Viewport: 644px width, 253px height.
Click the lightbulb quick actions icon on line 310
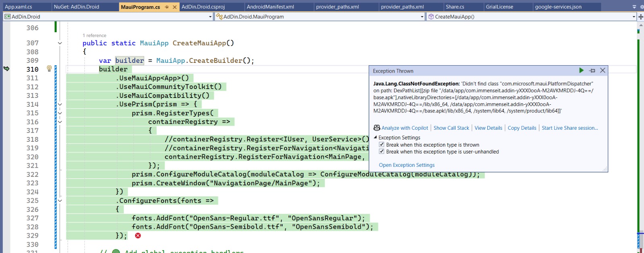point(50,68)
